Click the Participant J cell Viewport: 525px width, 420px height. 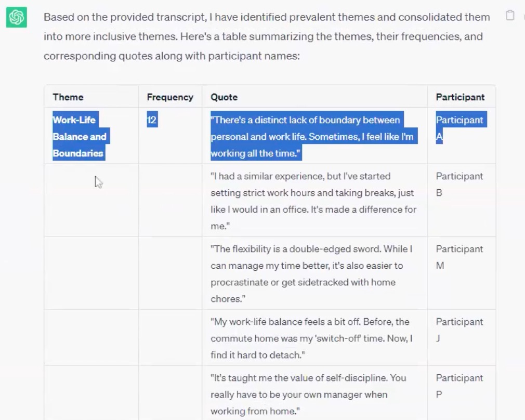pyautogui.click(x=459, y=330)
